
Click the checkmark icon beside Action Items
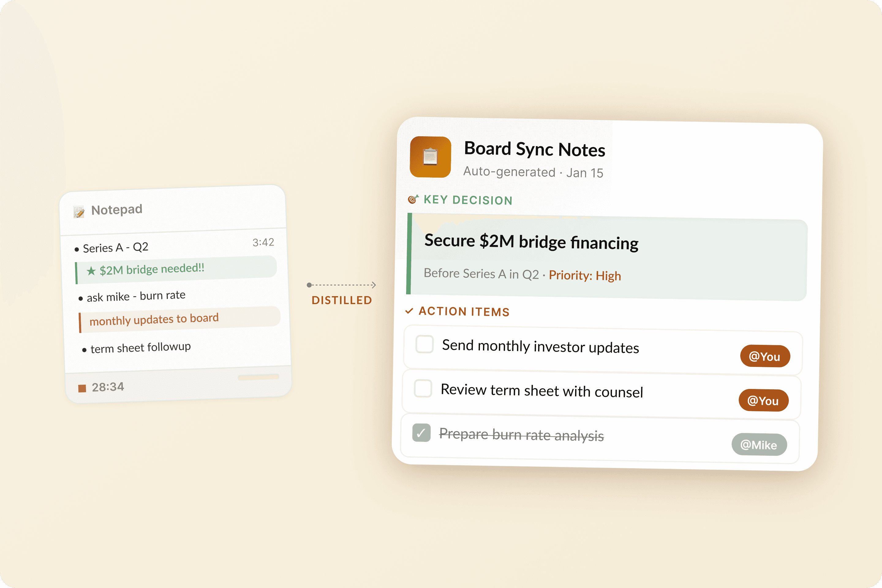click(409, 311)
